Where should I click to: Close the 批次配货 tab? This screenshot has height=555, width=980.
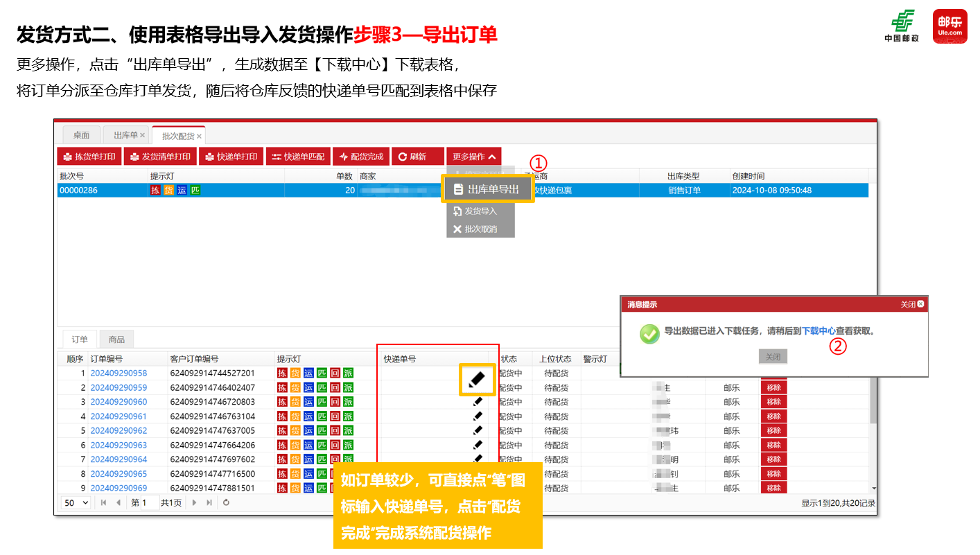click(x=199, y=136)
